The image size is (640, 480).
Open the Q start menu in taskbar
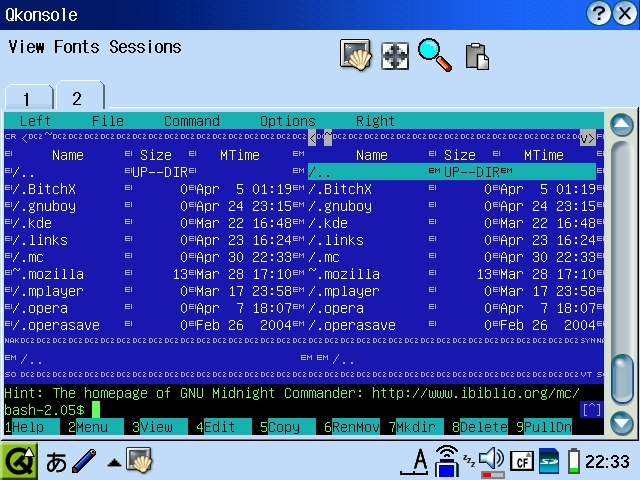click(18, 461)
